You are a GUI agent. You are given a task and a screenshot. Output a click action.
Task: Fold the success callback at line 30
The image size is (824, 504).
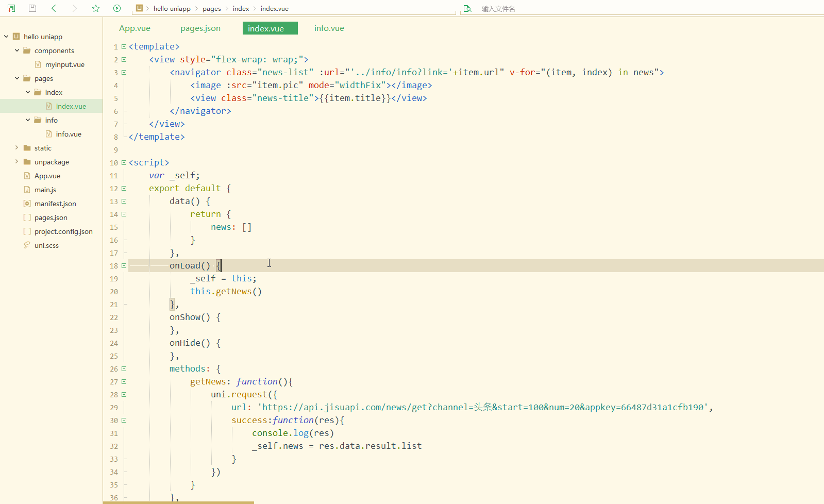tap(124, 421)
